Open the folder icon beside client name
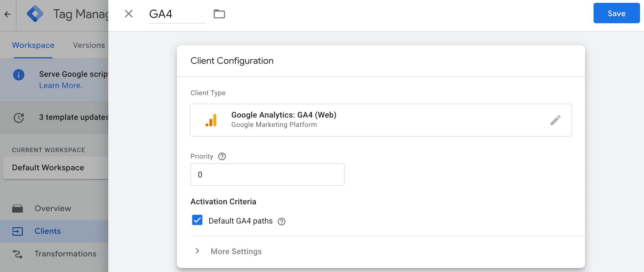Image resolution: width=644 pixels, height=272 pixels. click(x=219, y=14)
